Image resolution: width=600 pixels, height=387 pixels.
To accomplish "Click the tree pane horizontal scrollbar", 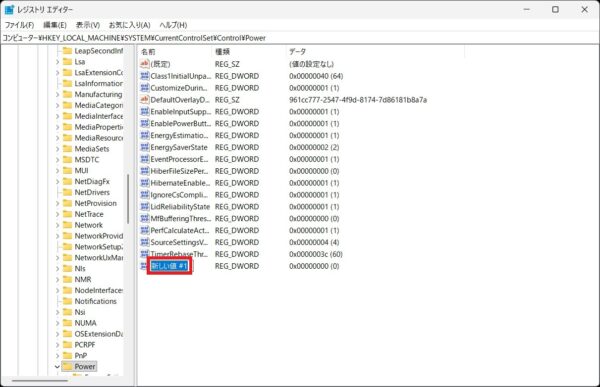I will tap(40, 380).
